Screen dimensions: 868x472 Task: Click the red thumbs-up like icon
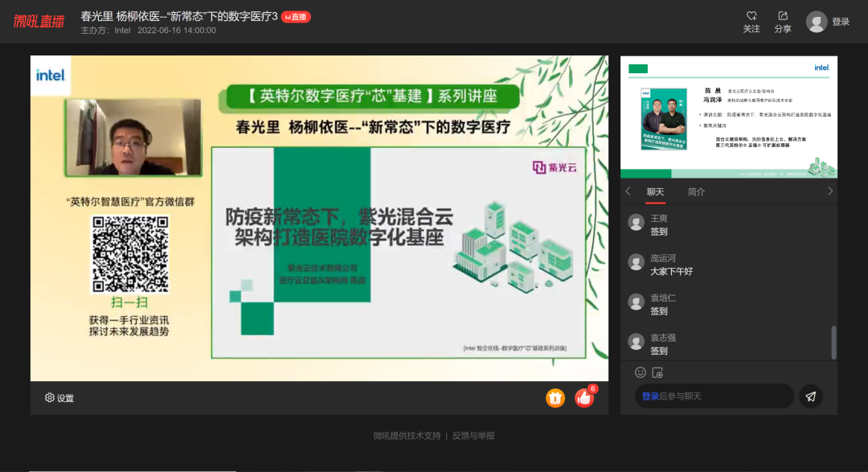[584, 398]
